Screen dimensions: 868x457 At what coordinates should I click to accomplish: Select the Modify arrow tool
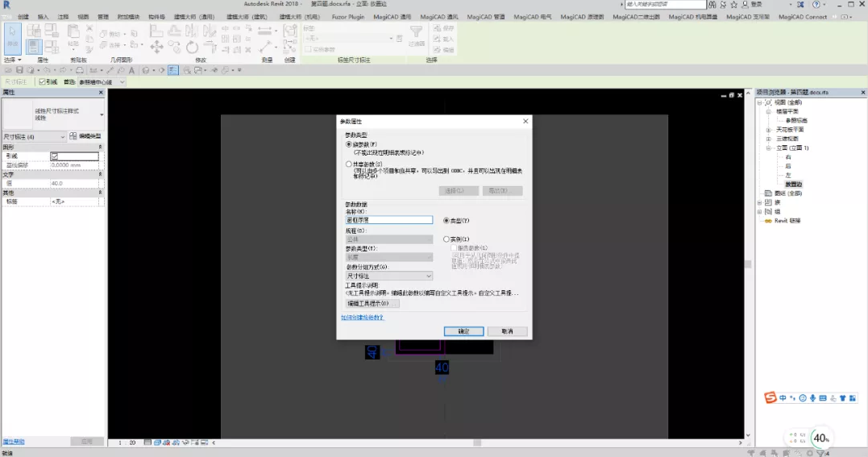point(12,38)
